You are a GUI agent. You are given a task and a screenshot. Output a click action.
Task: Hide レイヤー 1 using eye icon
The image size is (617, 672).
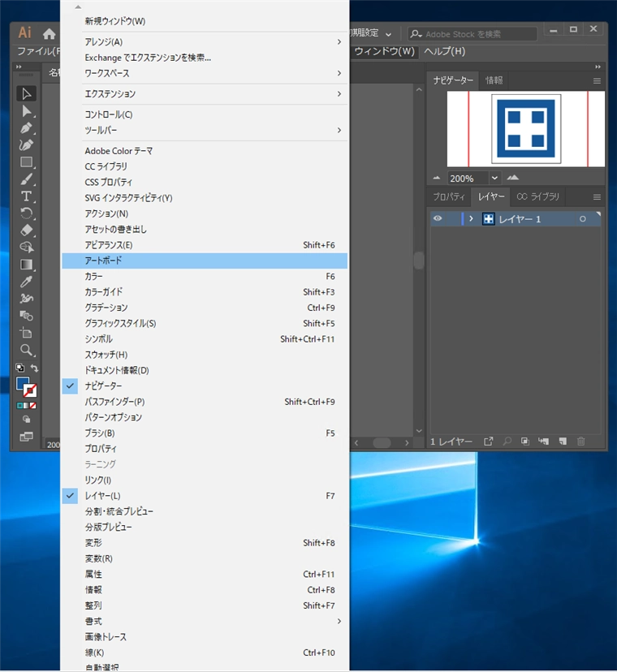point(438,219)
